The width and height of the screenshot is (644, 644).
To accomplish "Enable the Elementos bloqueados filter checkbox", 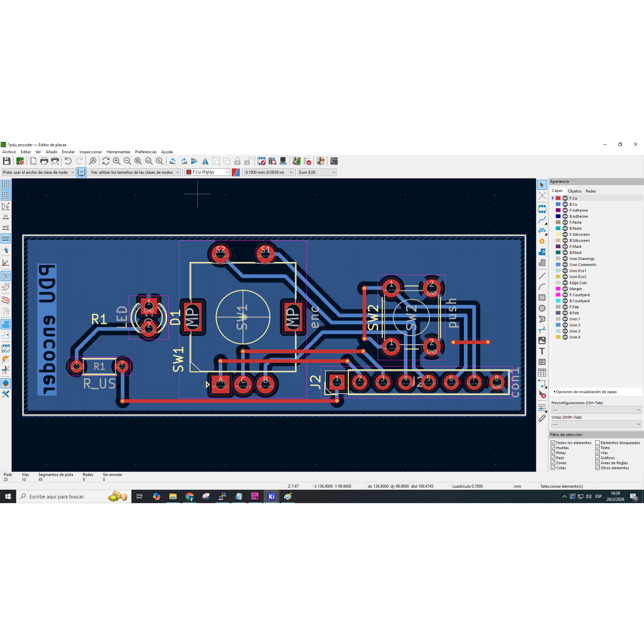I will 598,443.
